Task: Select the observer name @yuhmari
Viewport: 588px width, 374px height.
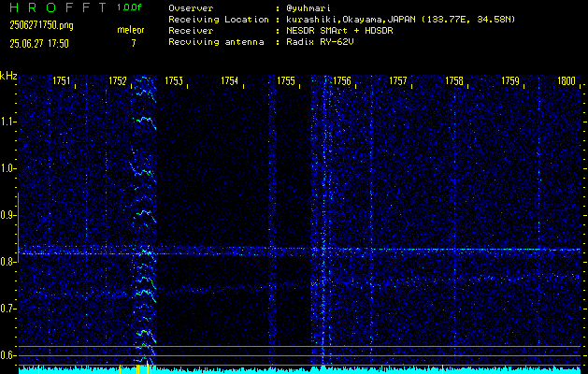Action: pyautogui.click(x=308, y=8)
